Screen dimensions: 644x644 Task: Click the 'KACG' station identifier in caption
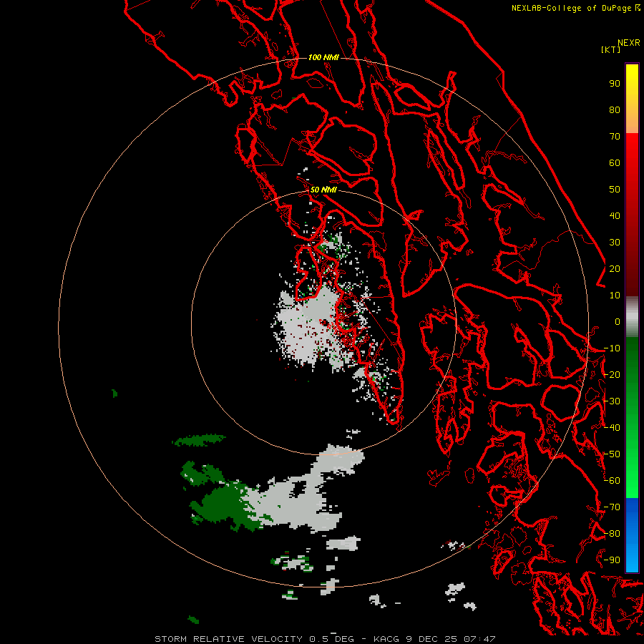386,639
